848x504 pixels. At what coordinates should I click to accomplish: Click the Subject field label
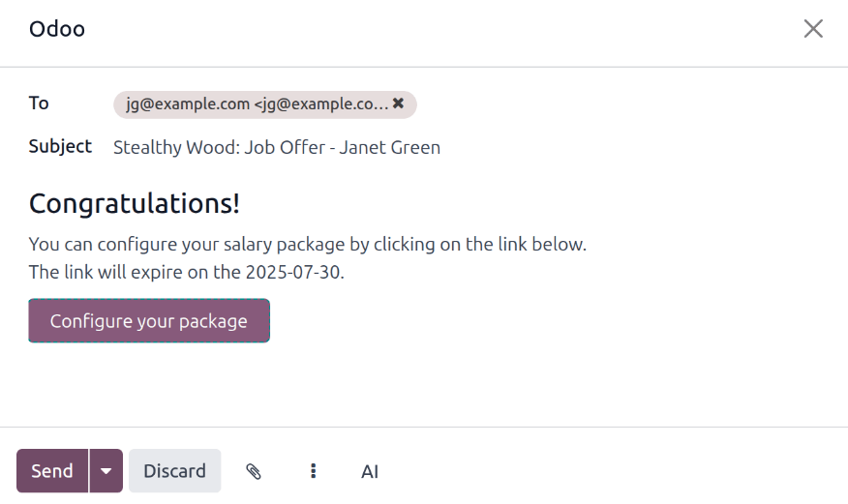[60, 146]
